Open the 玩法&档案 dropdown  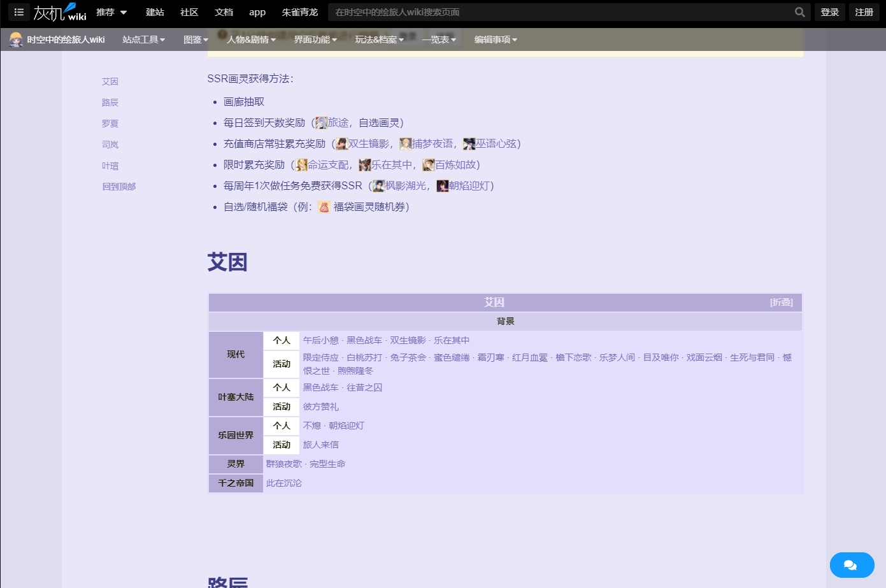[x=378, y=39]
